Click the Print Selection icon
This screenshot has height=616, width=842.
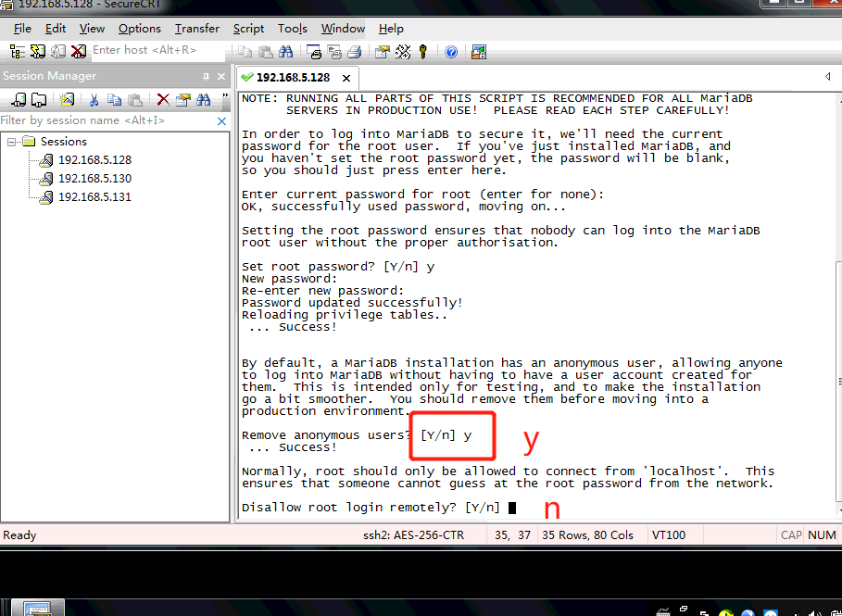(x=334, y=52)
